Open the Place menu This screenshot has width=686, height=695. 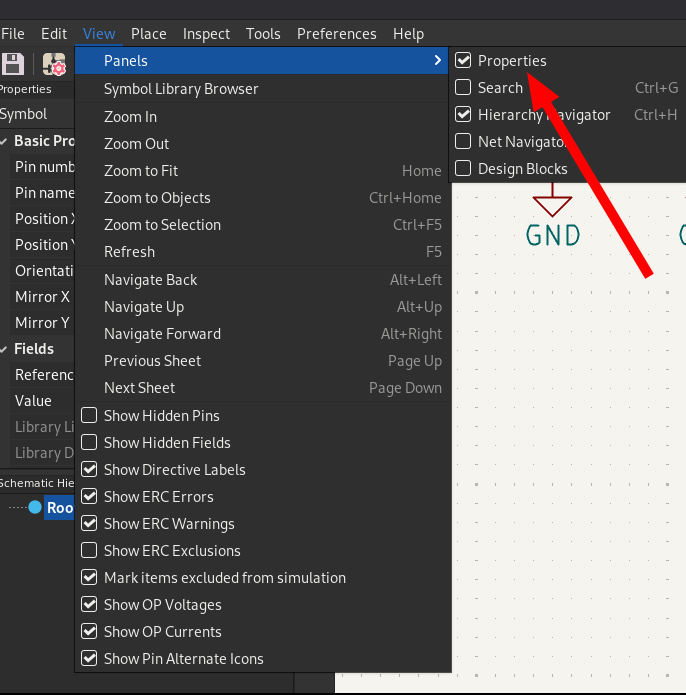click(149, 34)
